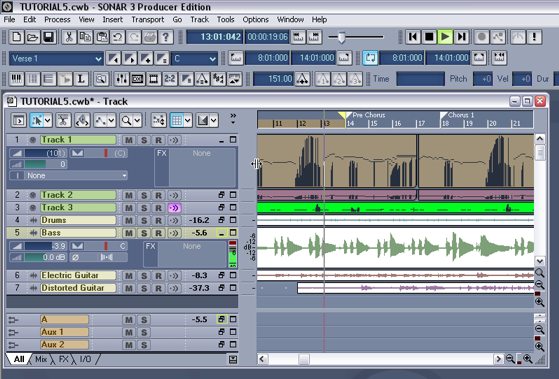Select the Scissors split tool in Track view
Image resolution: width=559 pixels, height=379 pixels.
tap(63, 121)
